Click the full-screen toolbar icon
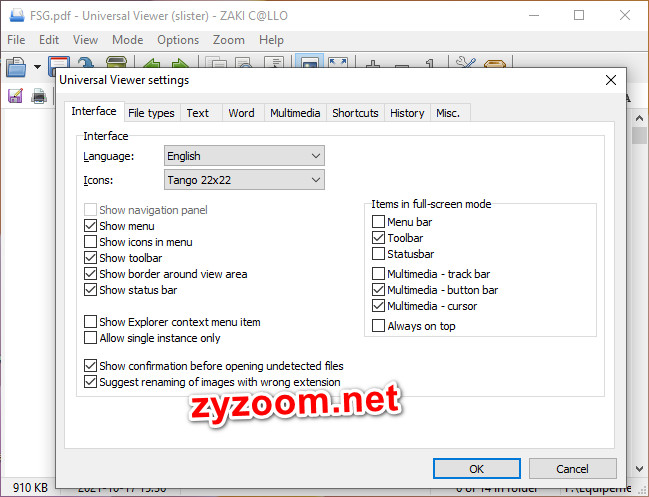649x497 pixels. [338, 62]
